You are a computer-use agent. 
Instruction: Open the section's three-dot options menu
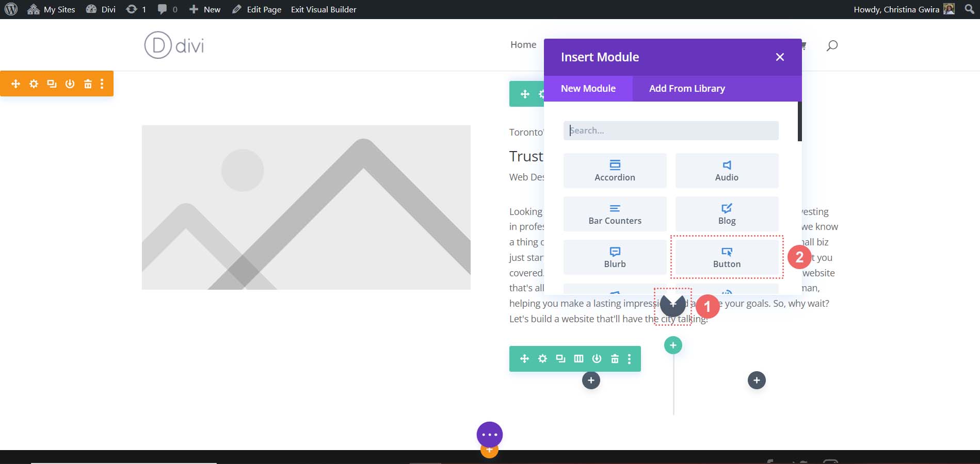tap(101, 84)
